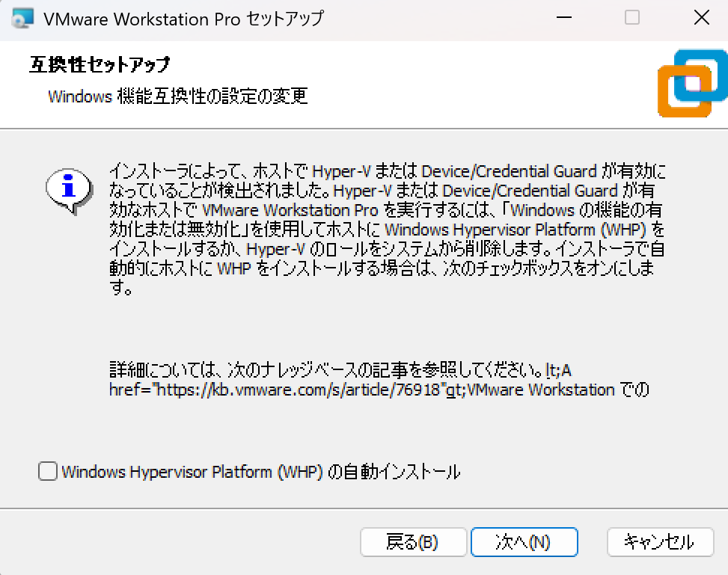The image size is (728, 575).
Task: Click the 戻る(B) back button
Action: pos(413,541)
